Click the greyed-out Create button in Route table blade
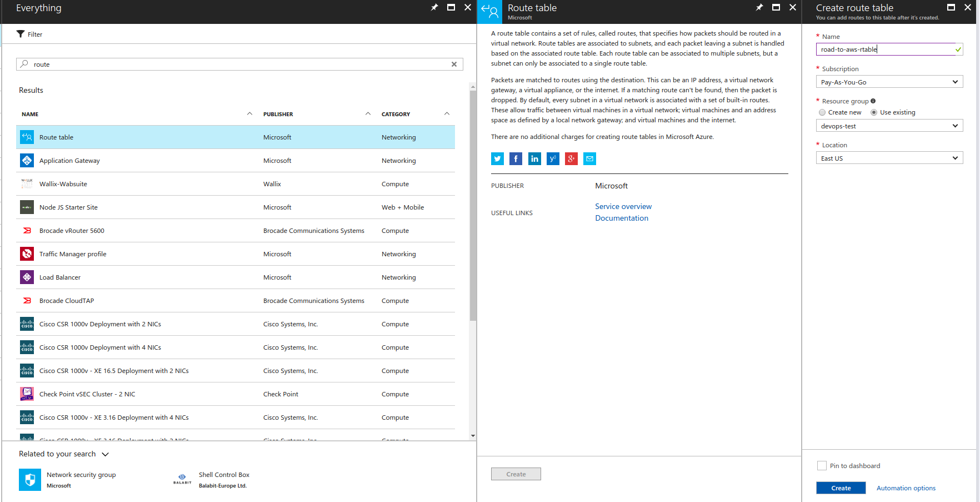This screenshot has height=502, width=980. 516,474
